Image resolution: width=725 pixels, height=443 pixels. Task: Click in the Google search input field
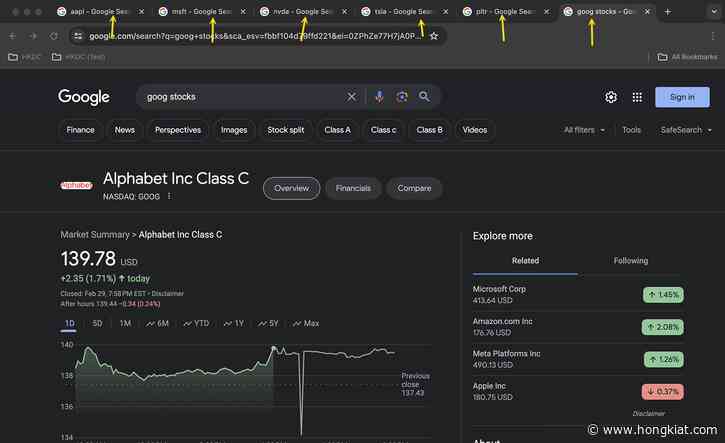point(240,97)
